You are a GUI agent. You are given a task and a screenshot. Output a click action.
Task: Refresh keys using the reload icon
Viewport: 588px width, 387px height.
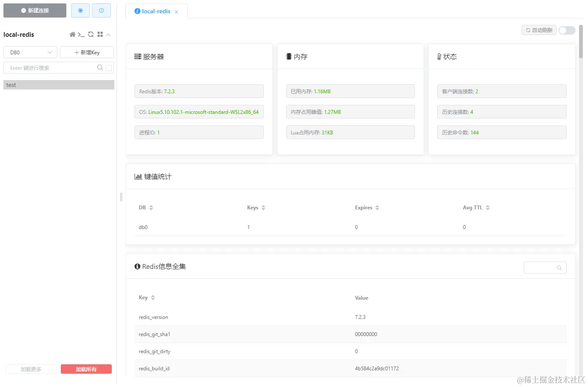[90, 34]
